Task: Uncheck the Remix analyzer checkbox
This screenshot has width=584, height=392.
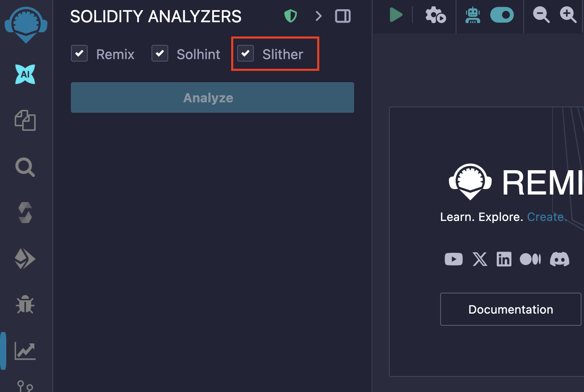Action: click(x=79, y=54)
